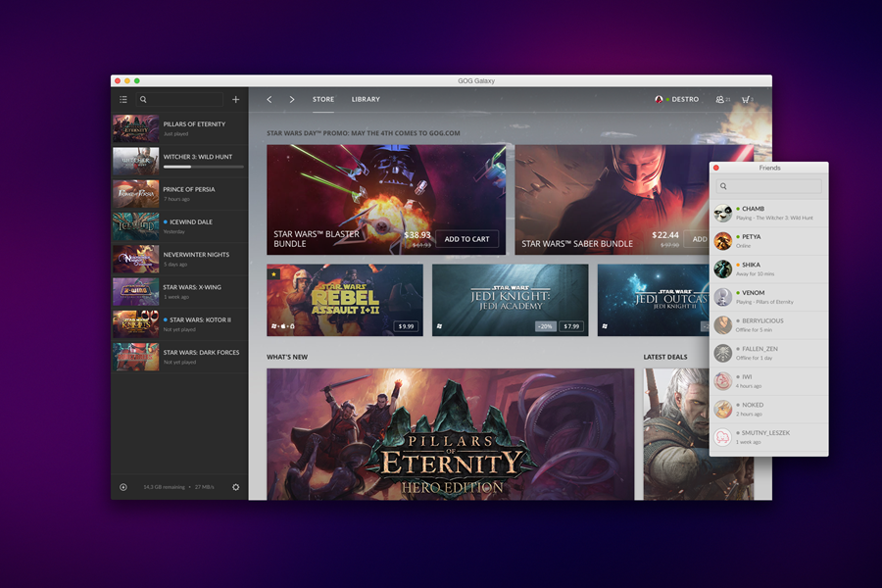
Task: Go forward with the right arrow
Action: click(x=292, y=100)
